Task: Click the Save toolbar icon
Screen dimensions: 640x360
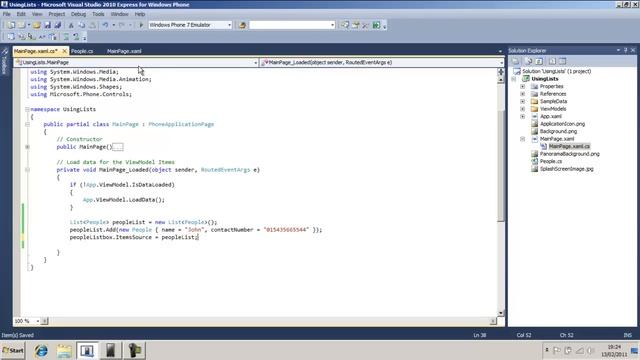Action: pos(47,25)
